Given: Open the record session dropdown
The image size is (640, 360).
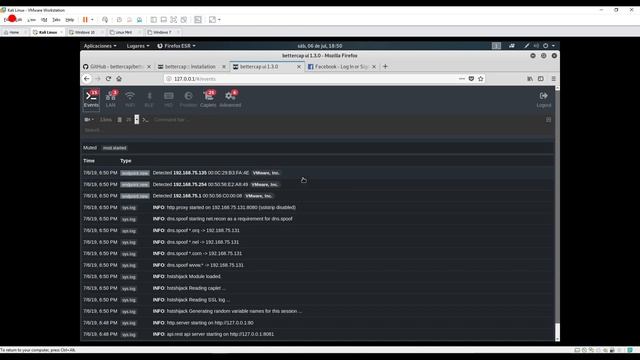Looking at the screenshot, I should tap(89, 120).
